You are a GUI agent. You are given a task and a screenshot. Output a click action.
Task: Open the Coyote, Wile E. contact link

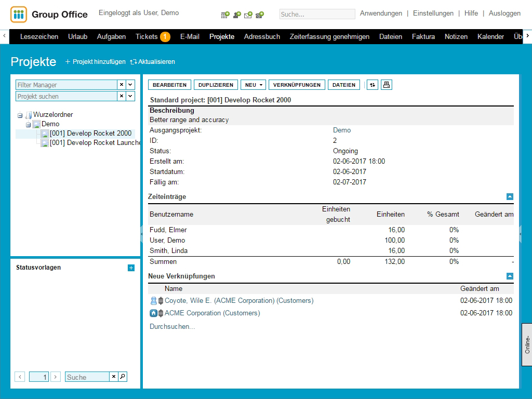(239, 300)
